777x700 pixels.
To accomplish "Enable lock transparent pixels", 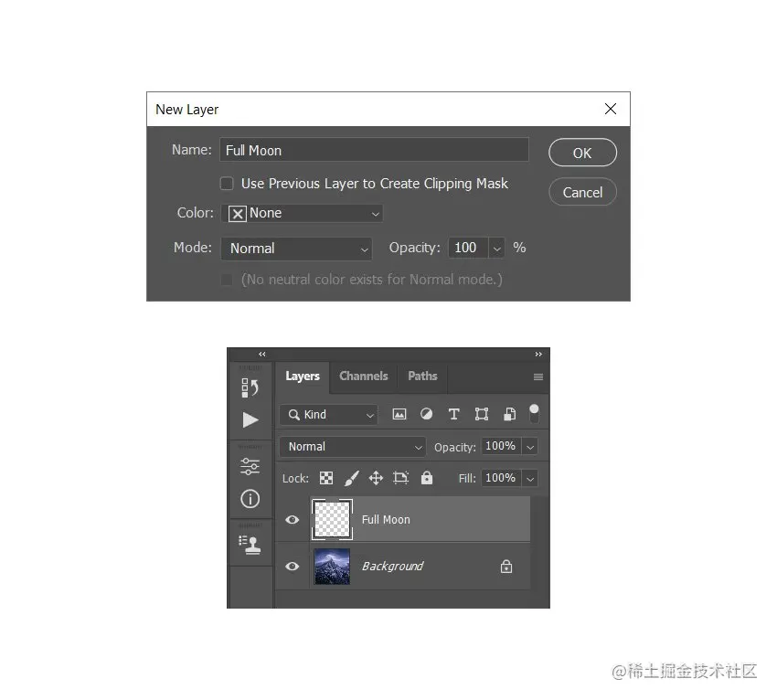I will click(x=325, y=478).
